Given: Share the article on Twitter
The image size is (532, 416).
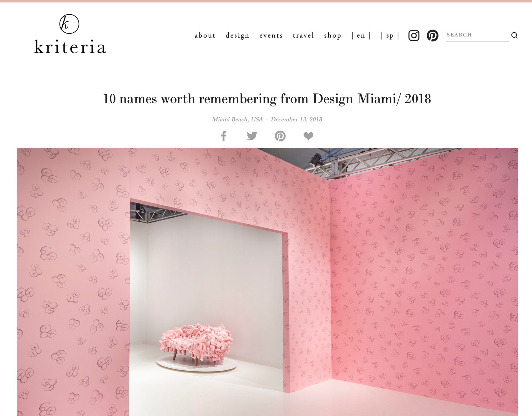Looking at the screenshot, I should tap(252, 136).
